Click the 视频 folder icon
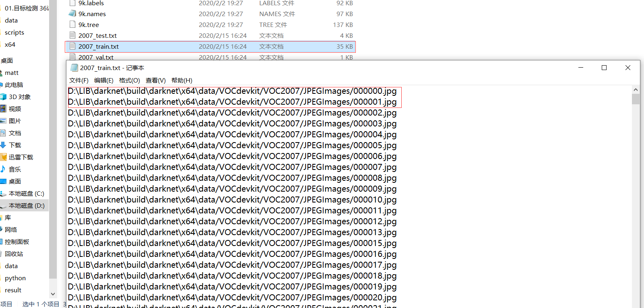Image resolution: width=644 pixels, height=308 pixels. (x=3, y=109)
